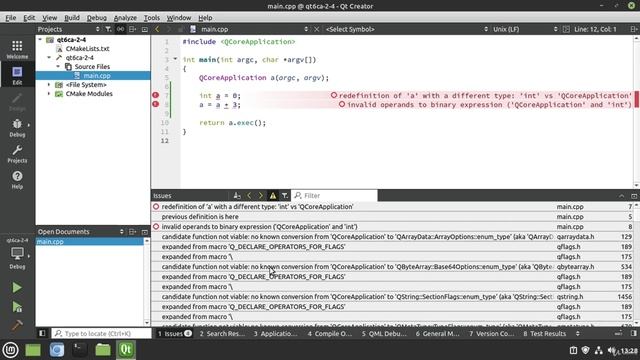Synchronize with editor link icon
This screenshot has width=640, height=360.
[120, 29]
